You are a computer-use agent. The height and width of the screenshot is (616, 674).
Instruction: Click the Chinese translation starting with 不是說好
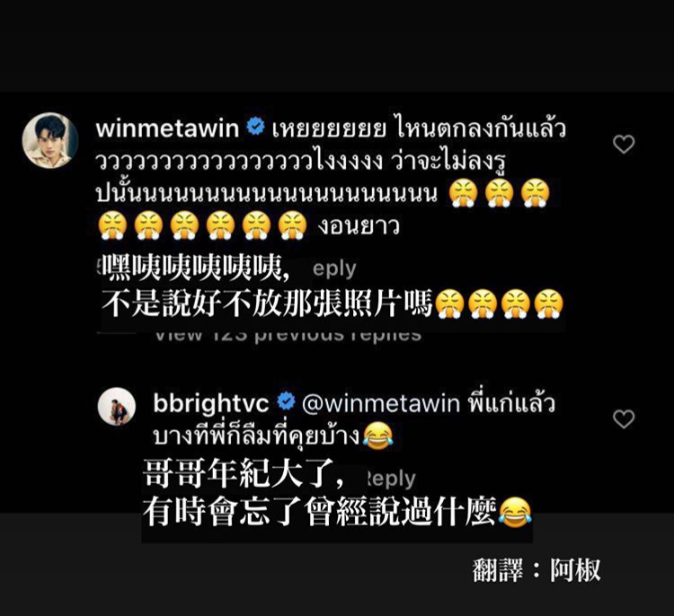pos(267,304)
